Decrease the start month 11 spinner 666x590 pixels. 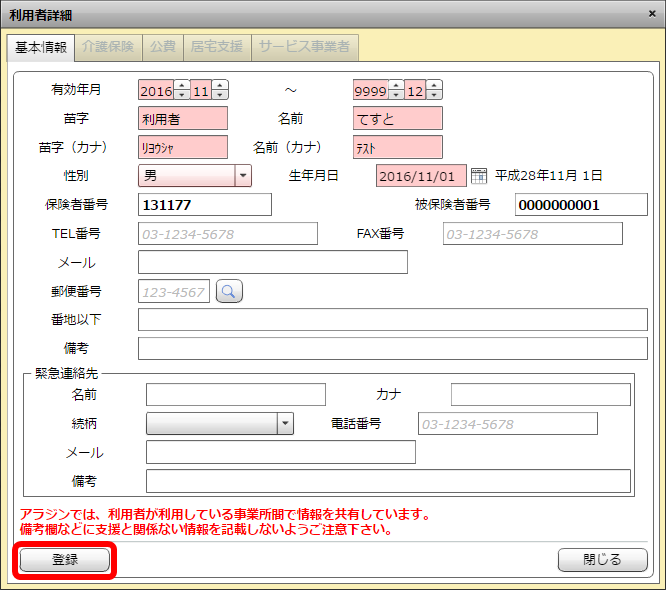click(220, 95)
